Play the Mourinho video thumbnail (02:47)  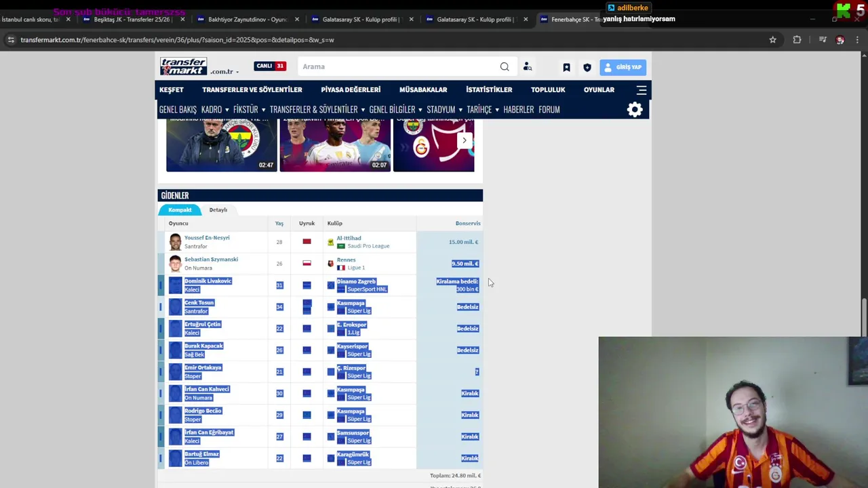tap(222, 145)
